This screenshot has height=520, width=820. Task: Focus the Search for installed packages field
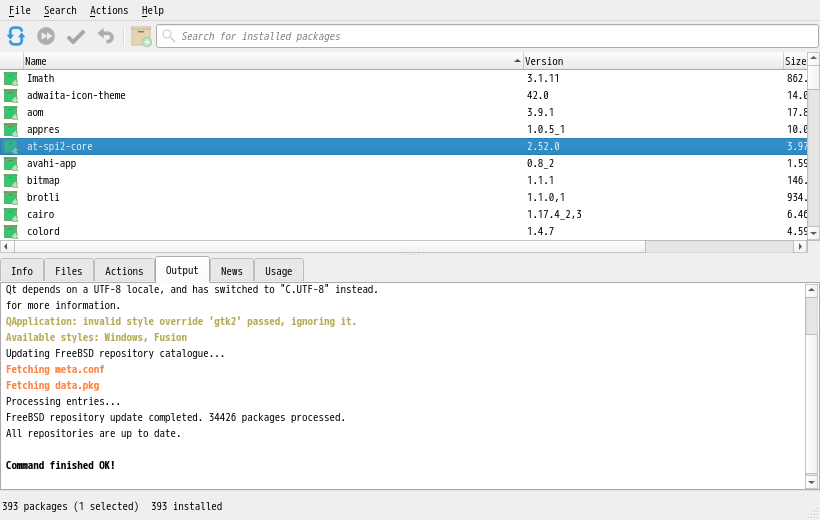point(490,36)
